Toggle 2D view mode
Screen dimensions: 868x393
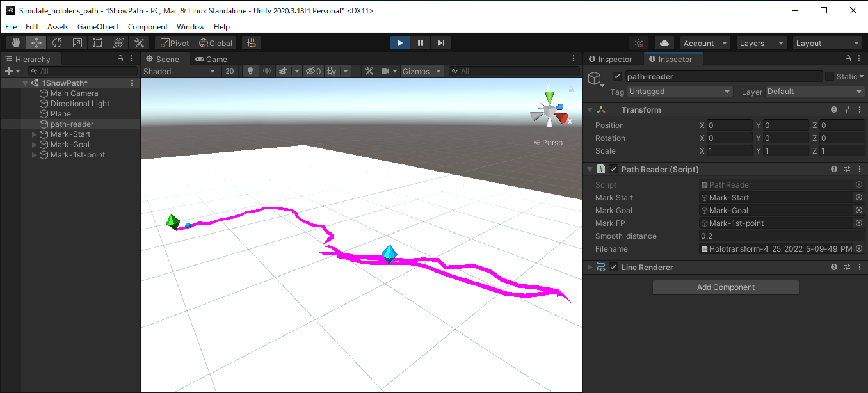[x=230, y=71]
